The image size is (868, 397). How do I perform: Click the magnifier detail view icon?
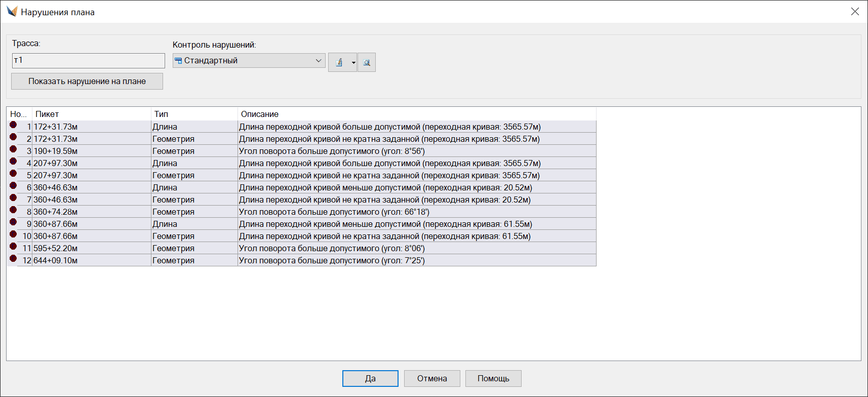pos(367,62)
